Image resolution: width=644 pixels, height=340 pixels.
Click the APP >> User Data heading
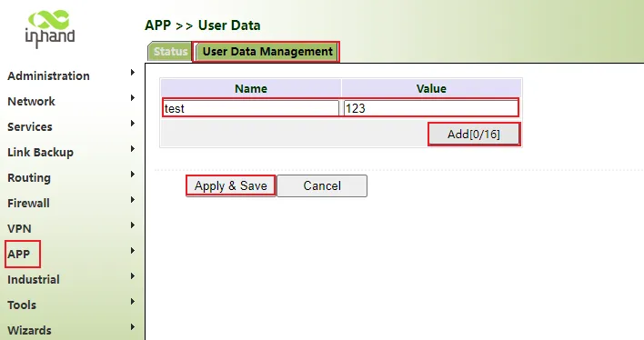point(203,25)
